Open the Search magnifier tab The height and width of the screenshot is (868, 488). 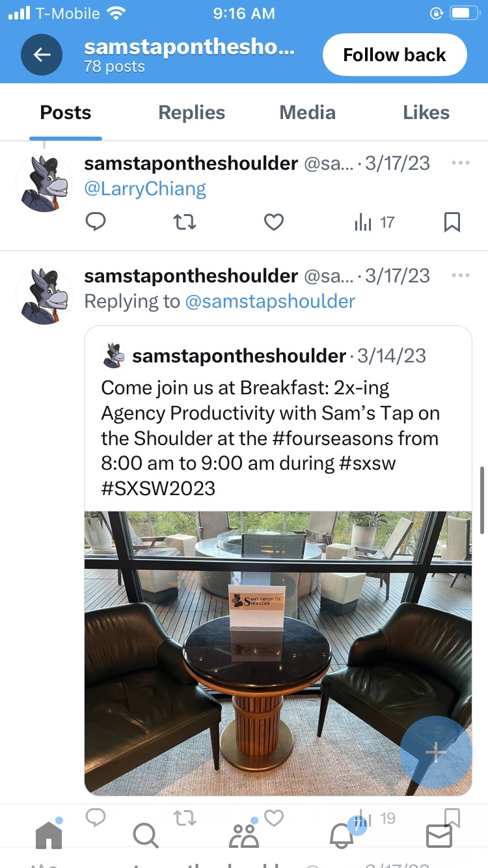(x=145, y=836)
